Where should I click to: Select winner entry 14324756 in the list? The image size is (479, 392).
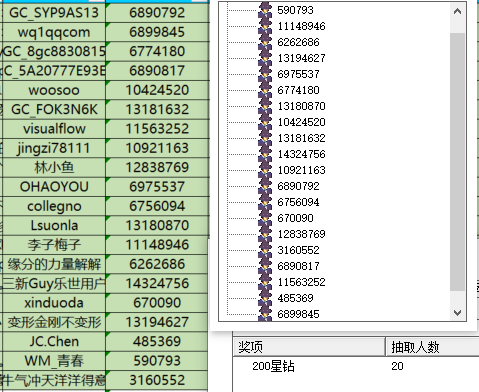click(x=301, y=154)
